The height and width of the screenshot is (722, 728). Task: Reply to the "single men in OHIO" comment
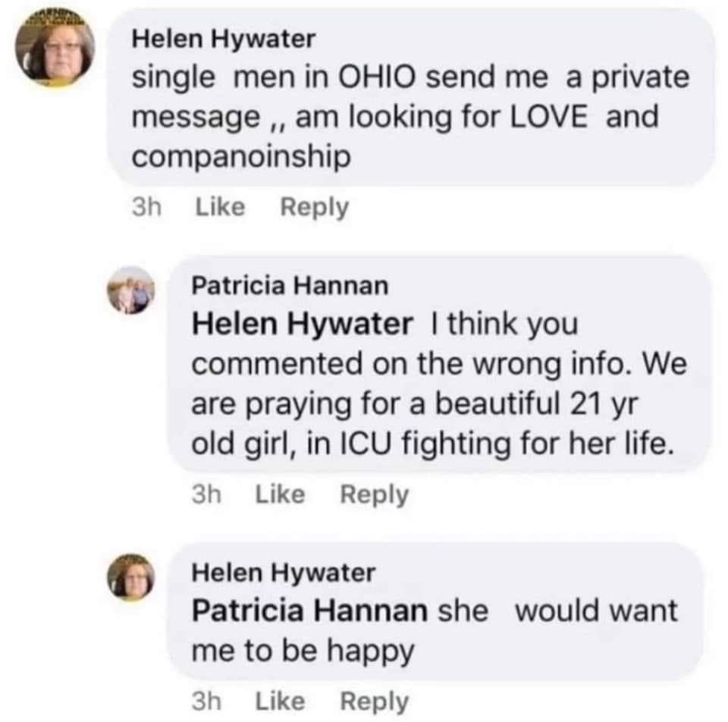coord(315,207)
